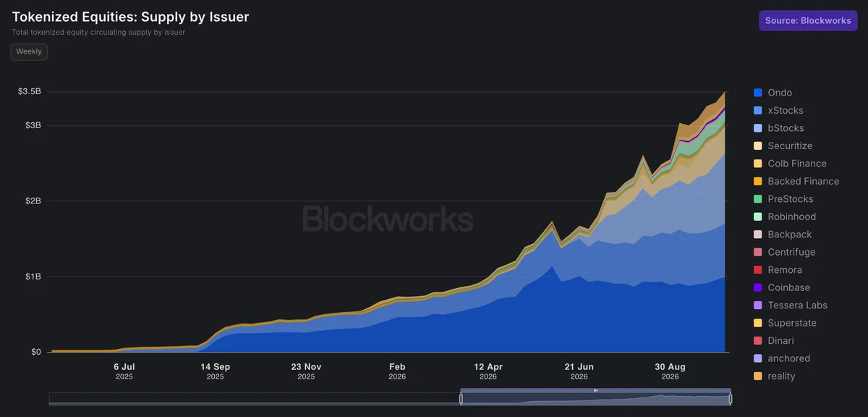Click the $3.5B y-axis label
Viewport: 868px width, 417px height.
coord(30,92)
